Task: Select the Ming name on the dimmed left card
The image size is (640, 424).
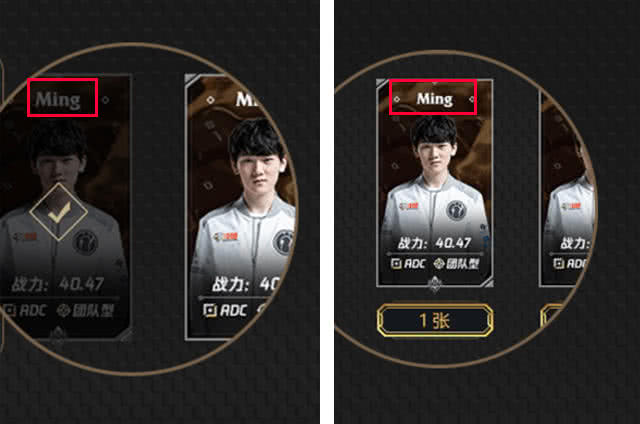Action: point(58,100)
